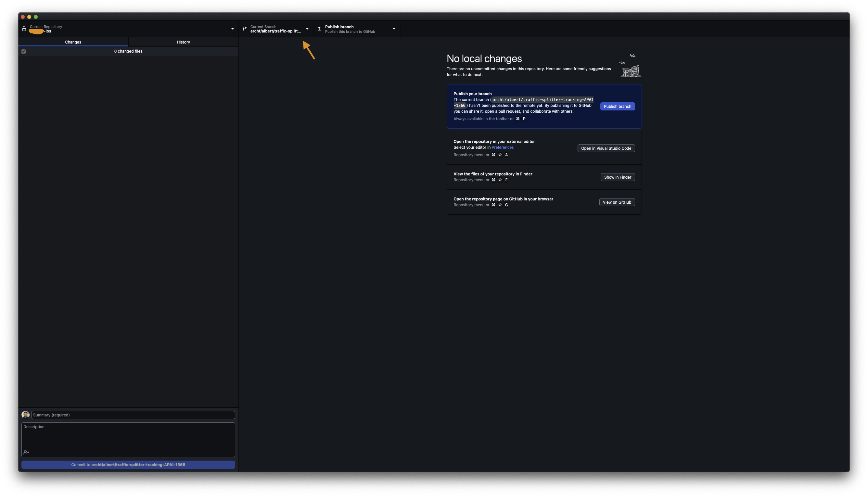Click 'Open the repository in your external editor'

(494, 141)
